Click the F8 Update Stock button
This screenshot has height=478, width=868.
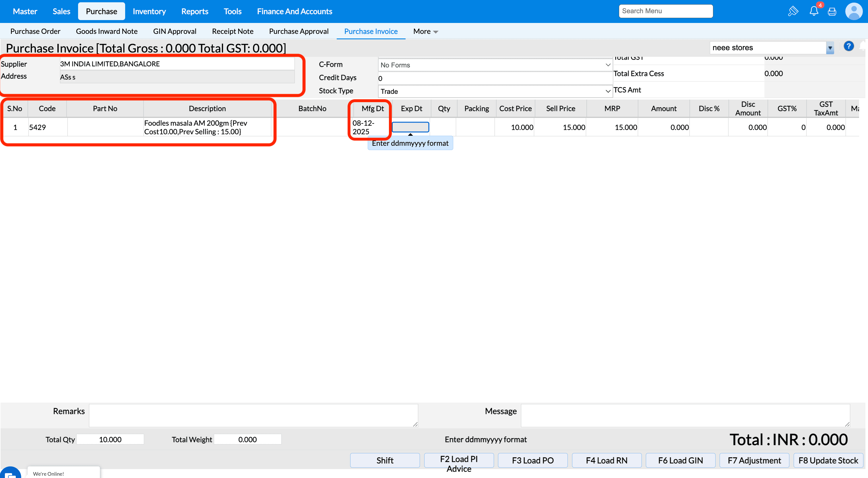pos(828,460)
